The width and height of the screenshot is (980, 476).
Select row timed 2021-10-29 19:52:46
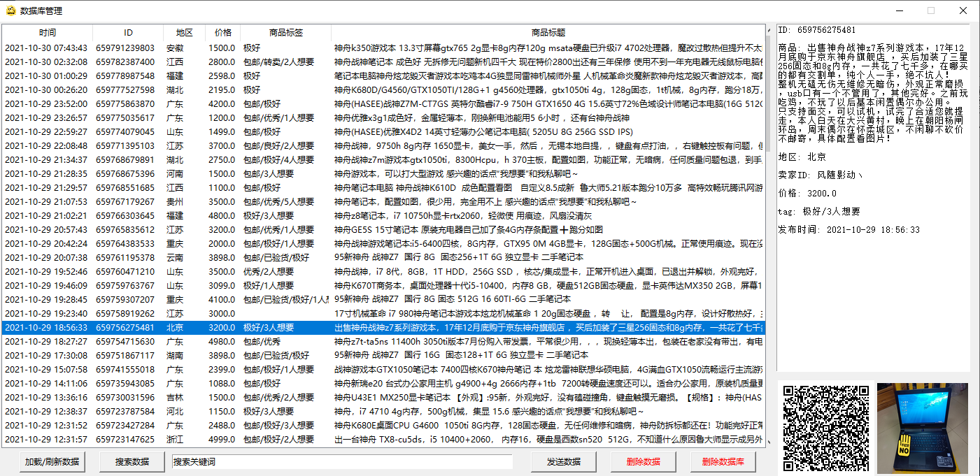click(x=383, y=272)
